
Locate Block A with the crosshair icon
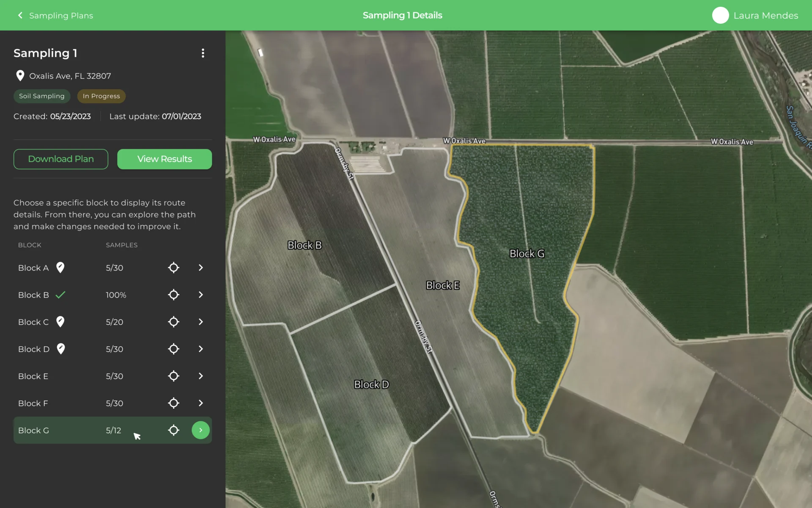click(x=173, y=268)
